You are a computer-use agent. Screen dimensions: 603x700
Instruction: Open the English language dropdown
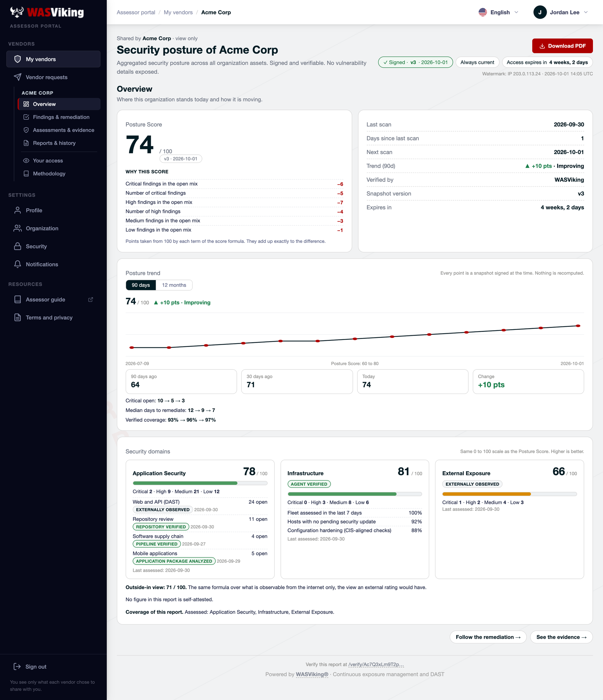(x=498, y=12)
